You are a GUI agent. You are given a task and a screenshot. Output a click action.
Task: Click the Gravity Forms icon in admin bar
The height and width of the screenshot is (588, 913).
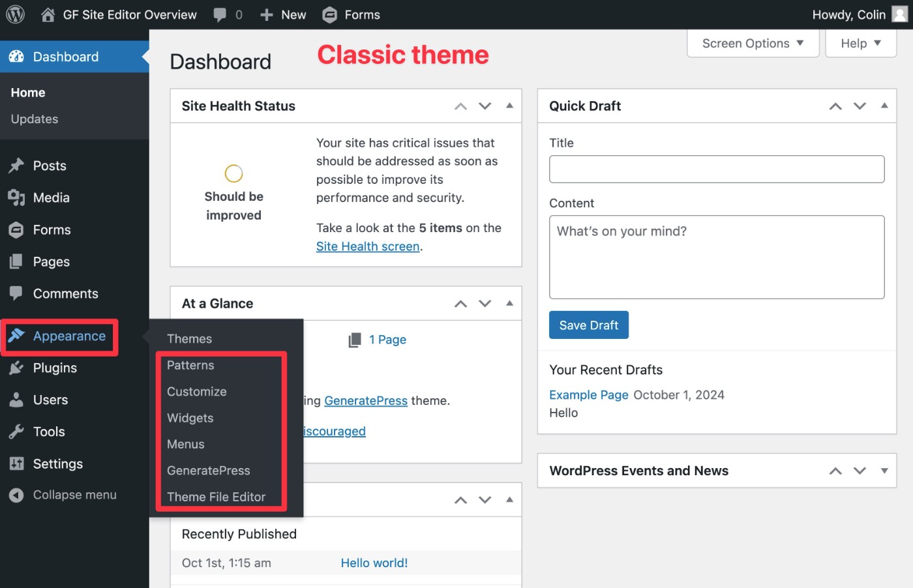(330, 15)
